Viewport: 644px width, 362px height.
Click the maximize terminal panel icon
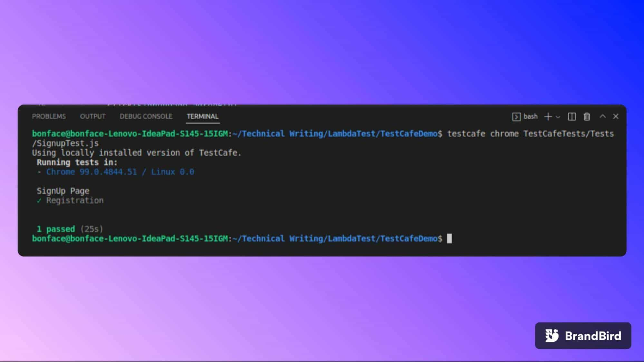(x=602, y=116)
